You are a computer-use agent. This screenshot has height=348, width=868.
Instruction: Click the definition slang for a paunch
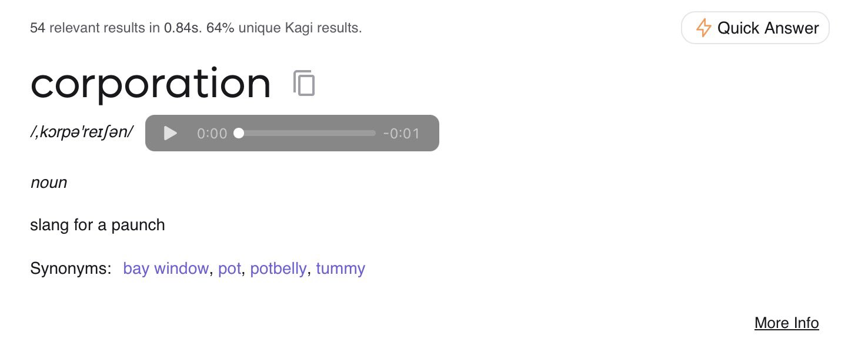tap(98, 225)
